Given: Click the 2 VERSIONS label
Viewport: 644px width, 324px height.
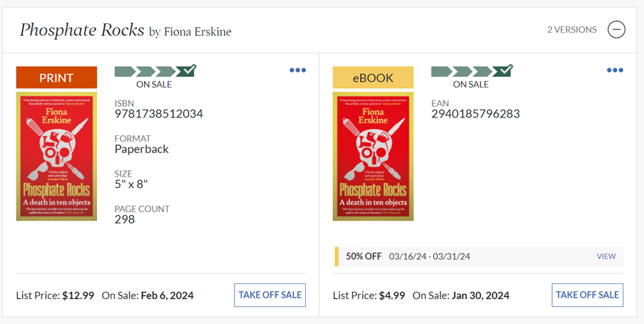Looking at the screenshot, I should tap(571, 30).
